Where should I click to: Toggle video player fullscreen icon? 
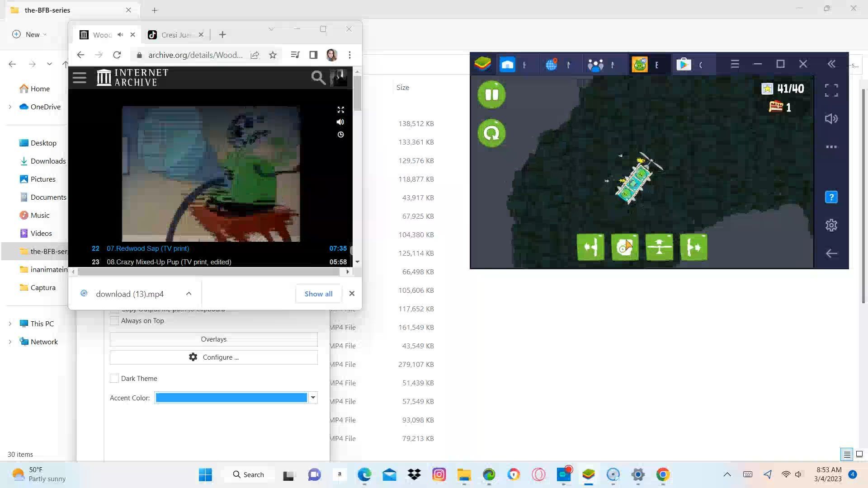pos(340,110)
